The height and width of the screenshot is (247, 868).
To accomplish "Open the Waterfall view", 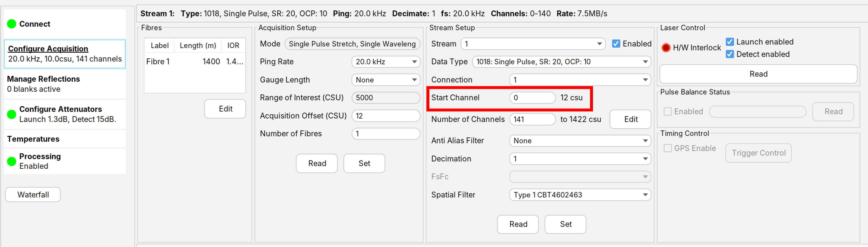I will (33, 194).
